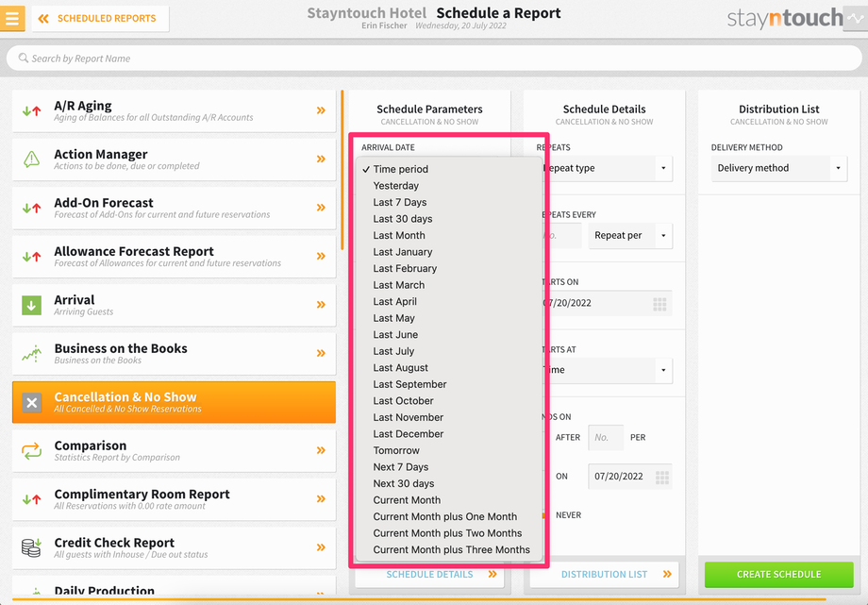Open calendar icon for Ends On date
The image size is (868, 605).
[662, 477]
